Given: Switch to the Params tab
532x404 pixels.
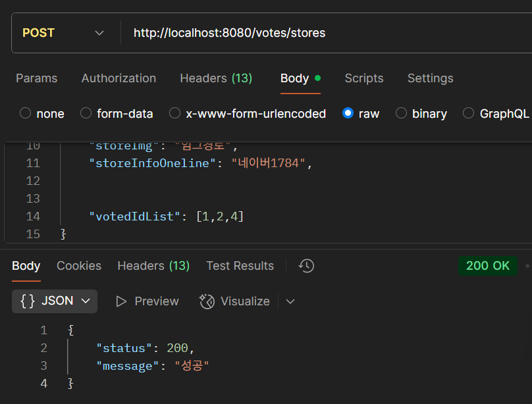Looking at the screenshot, I should pyautogui.click(x=37, y=78).
